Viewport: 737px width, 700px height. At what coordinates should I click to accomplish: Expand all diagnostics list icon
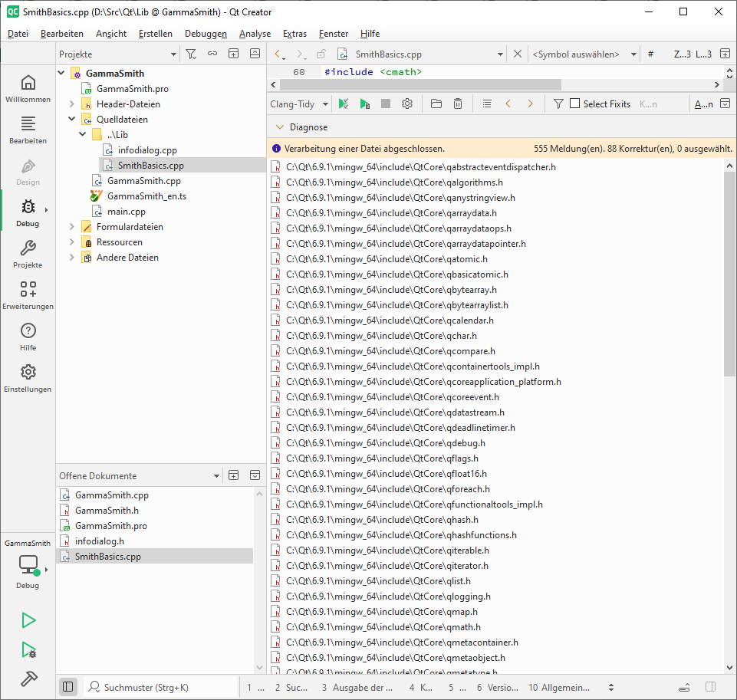(487, 104)
